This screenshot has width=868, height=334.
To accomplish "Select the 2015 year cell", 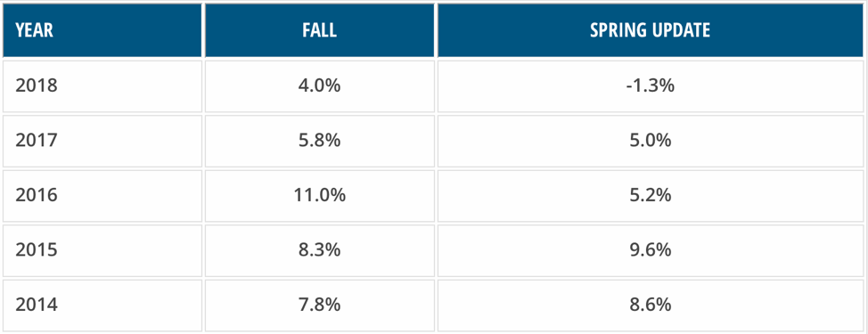I will coord(102,250).
